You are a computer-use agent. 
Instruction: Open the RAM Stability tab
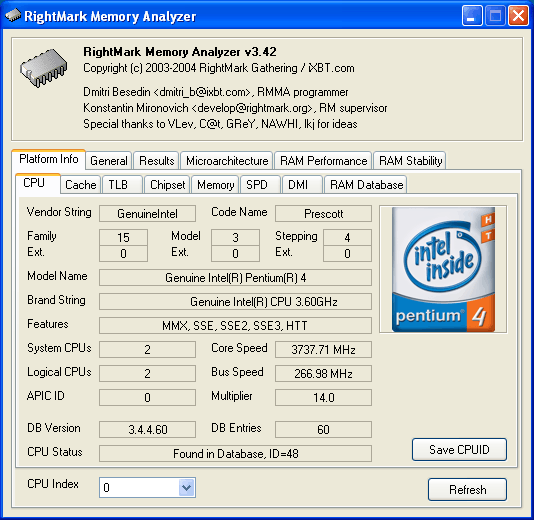coord(410,160)
